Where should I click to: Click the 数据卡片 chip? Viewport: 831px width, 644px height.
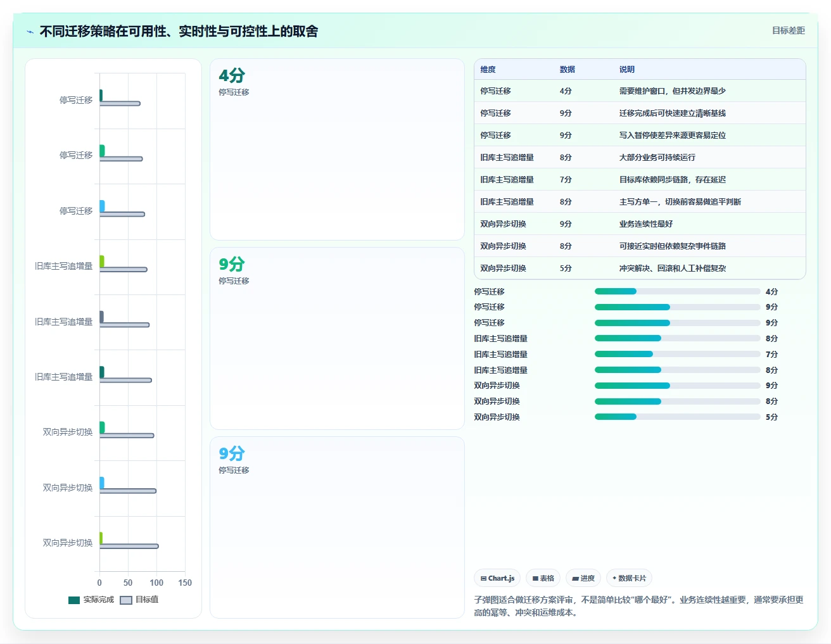pyautogui.click(x=629, y=578)
